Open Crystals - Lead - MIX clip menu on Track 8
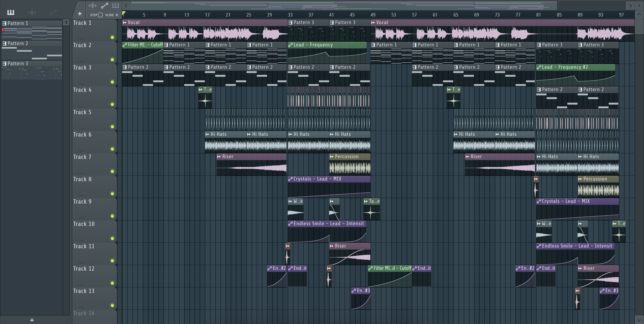 290,179
